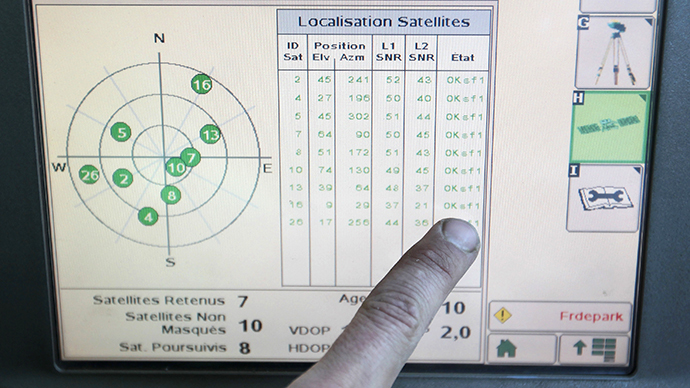This screenshot has height=388, width=690.
Task: Tap satellite 13 marker on the plot
Action: click(210, 134)
